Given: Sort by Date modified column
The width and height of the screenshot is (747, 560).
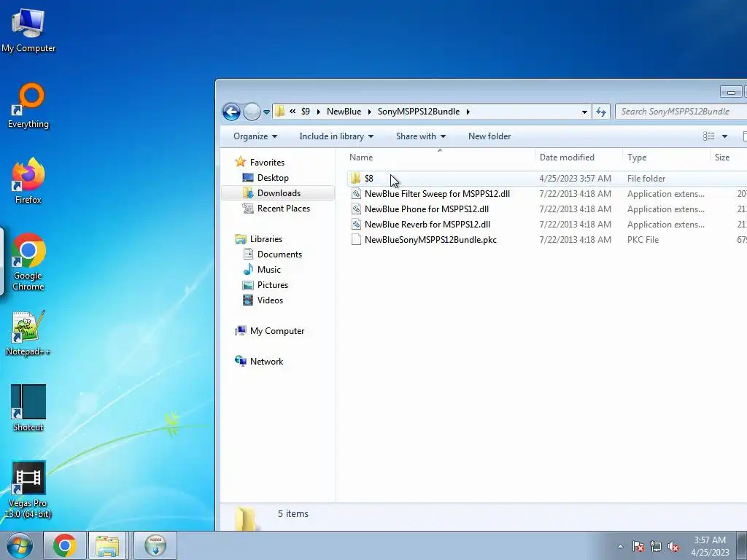Looking at the screenshot, I should [x=567, y=157].
